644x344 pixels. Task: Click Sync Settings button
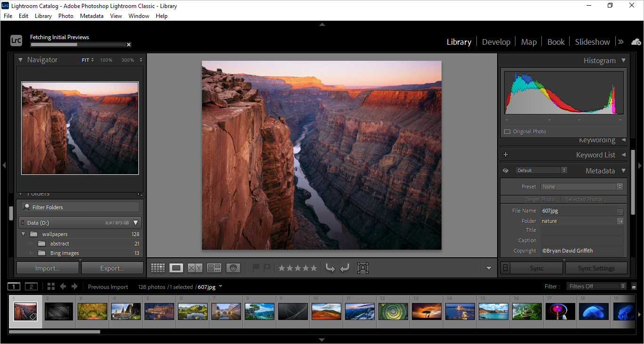pyautogui.click(x=596, y=268)
